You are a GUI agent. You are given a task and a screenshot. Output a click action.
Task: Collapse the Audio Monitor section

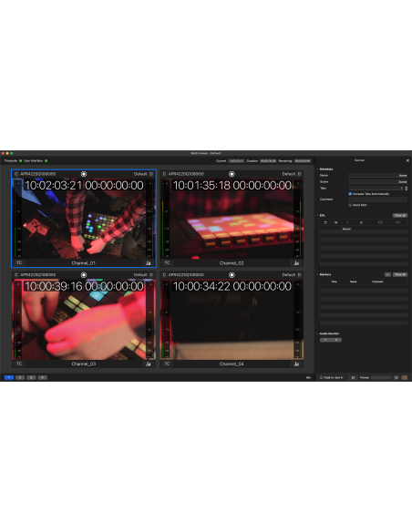click(x=317, y=333)
